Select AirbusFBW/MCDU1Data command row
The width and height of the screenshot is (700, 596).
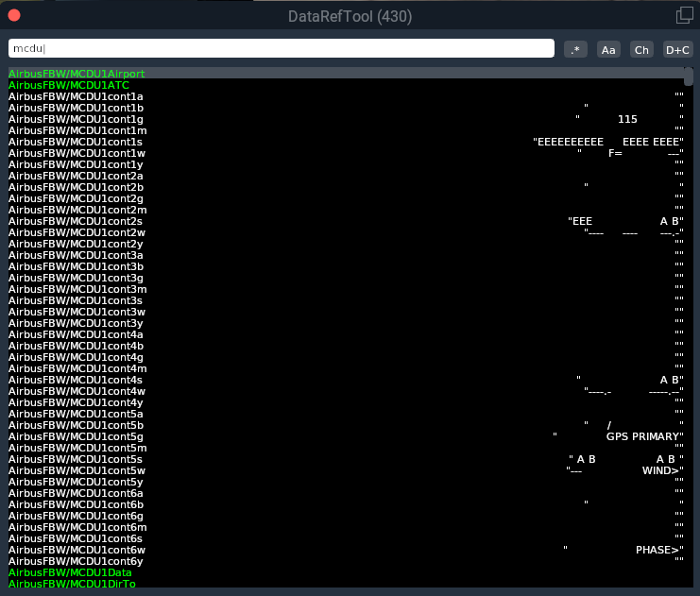tap(346, 572)
